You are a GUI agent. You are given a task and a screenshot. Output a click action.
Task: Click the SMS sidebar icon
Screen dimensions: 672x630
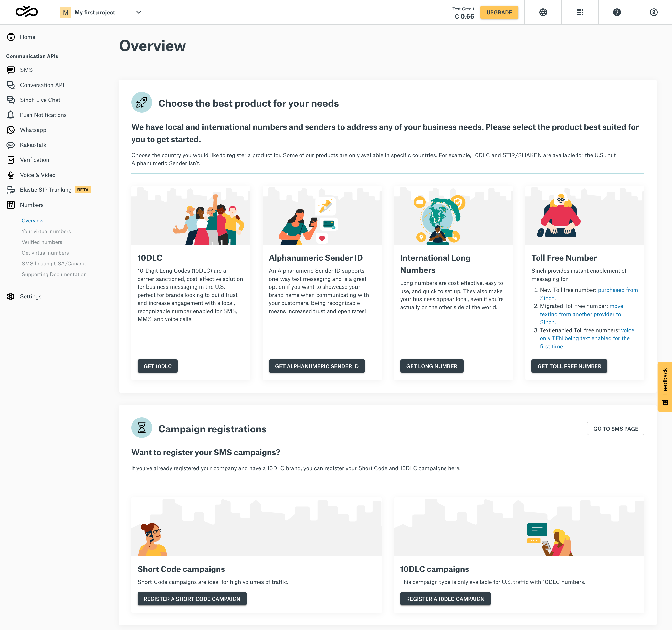coord(11,70)
